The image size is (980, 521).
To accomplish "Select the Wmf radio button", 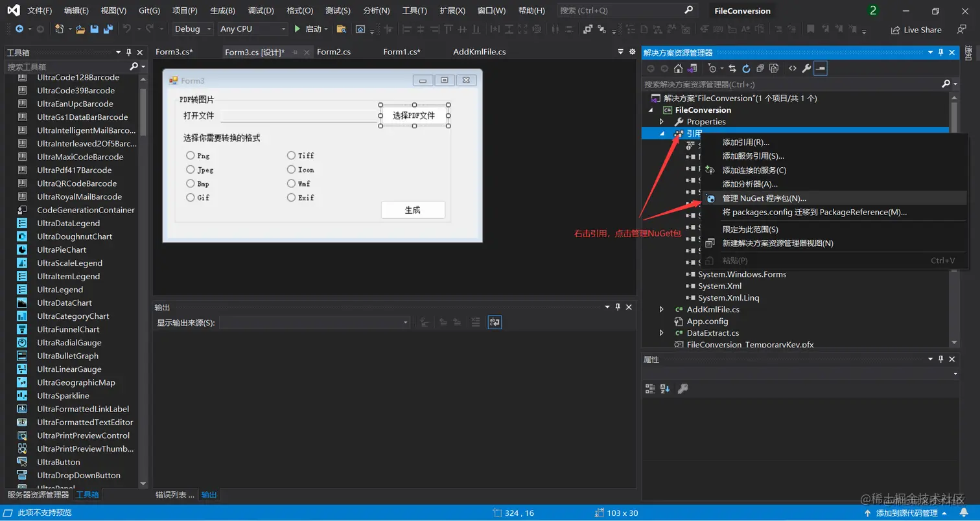I will (292, 184).
